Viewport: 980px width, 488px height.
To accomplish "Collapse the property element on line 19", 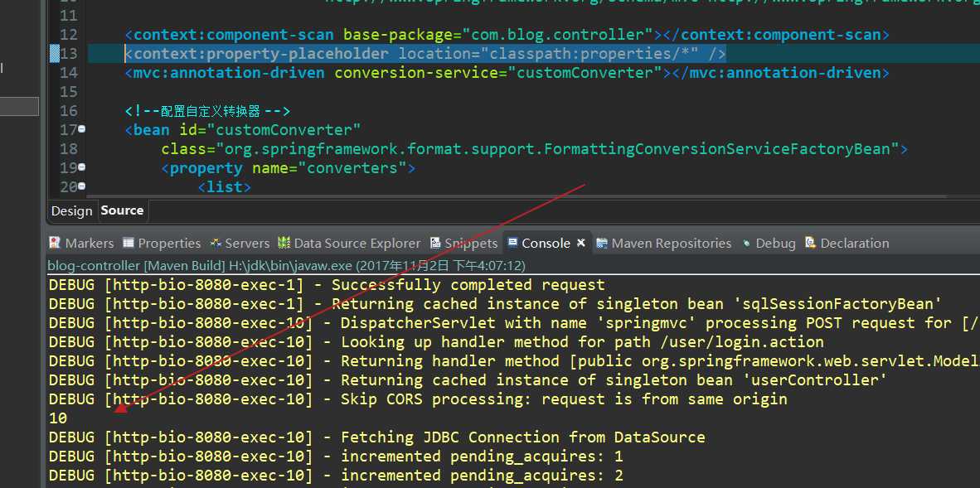I will coord(82,167).
